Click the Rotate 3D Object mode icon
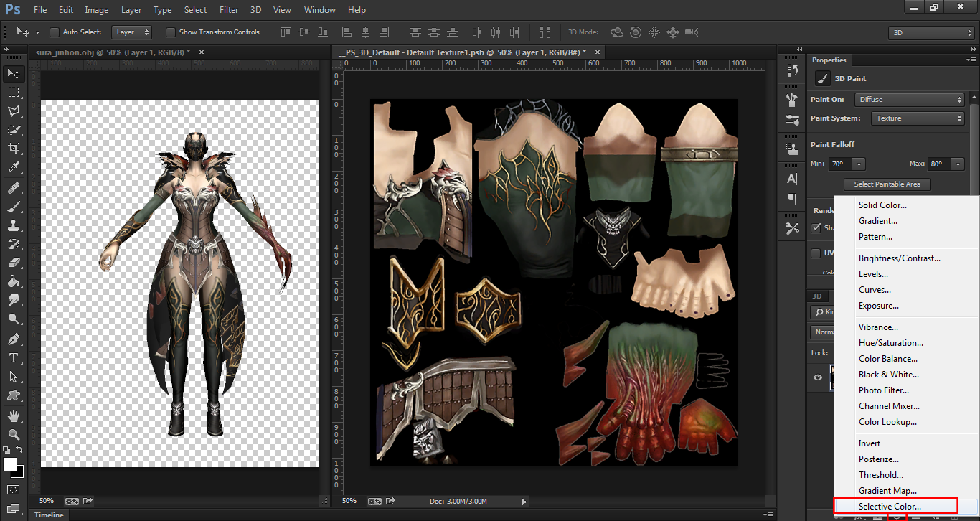980x521 pixels. 616,32
